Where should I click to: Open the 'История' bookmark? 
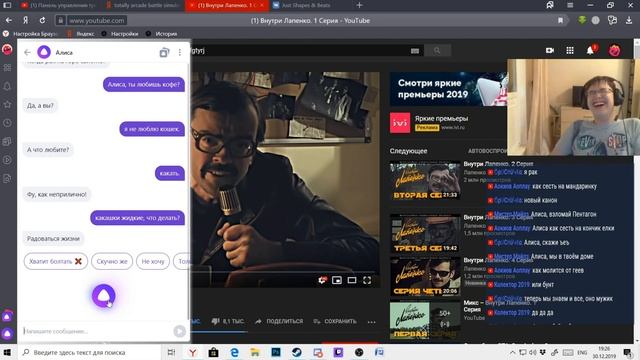[162, 34]
